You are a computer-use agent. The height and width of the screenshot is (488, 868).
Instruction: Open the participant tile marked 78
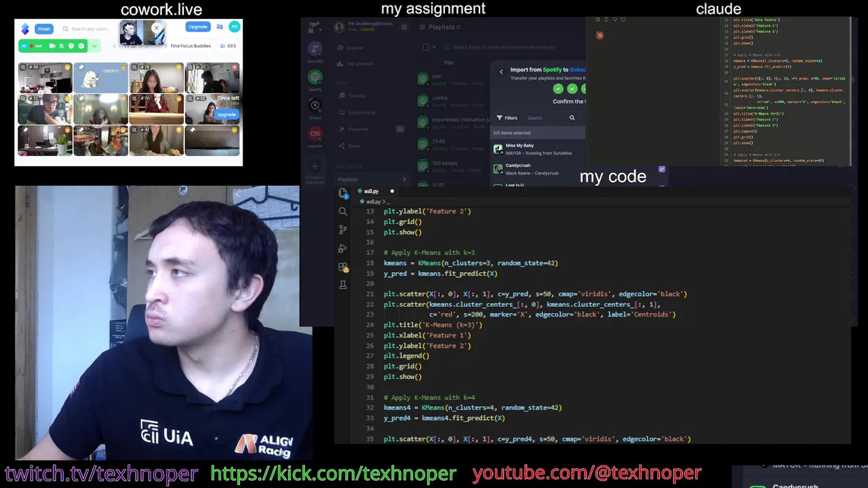(x=157, y=77)
